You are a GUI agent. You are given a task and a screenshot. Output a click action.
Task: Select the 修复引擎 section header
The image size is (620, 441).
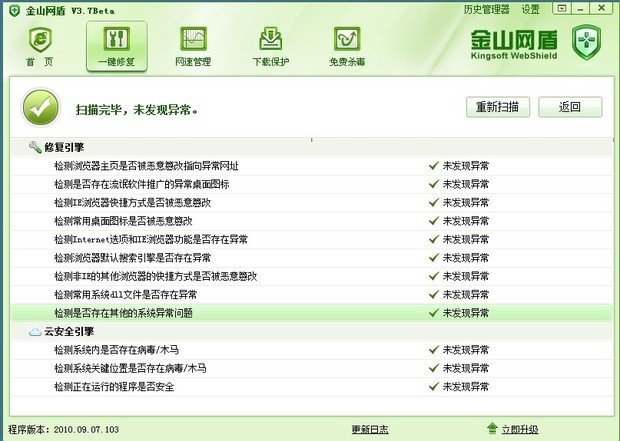click(x=312, y=148)
